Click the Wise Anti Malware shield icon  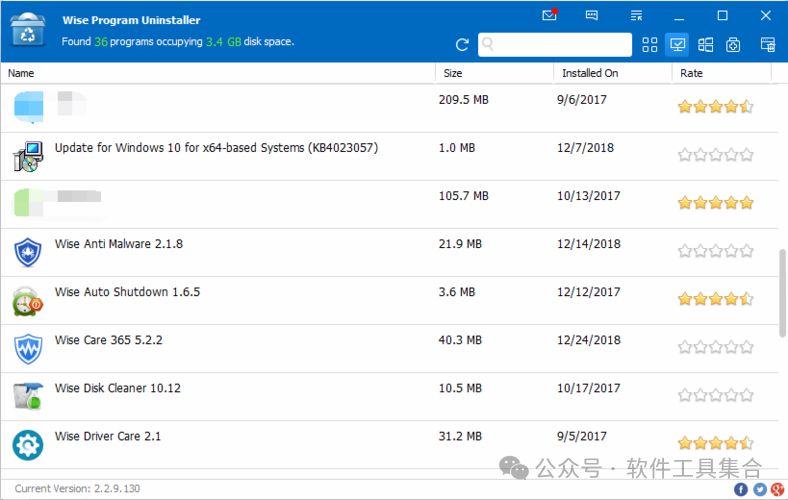click(x=28, y=252)
